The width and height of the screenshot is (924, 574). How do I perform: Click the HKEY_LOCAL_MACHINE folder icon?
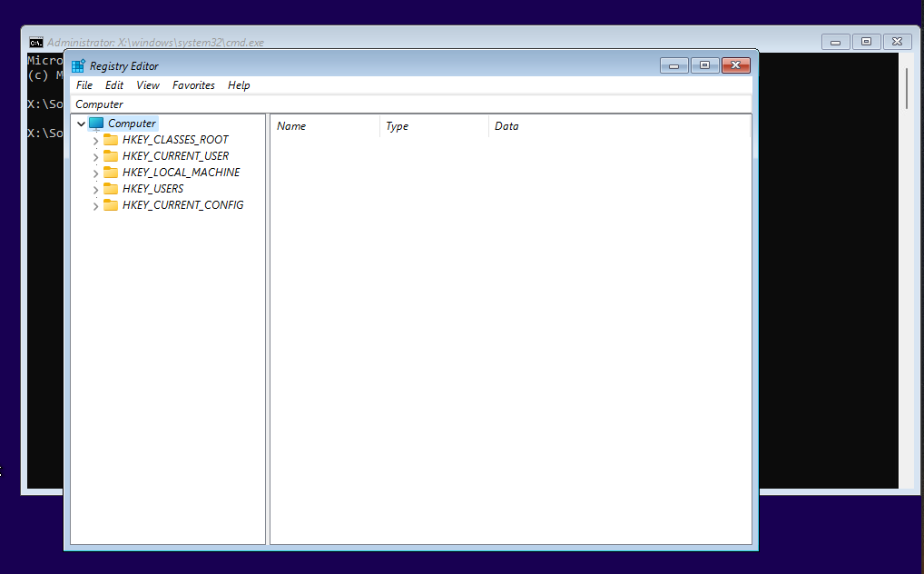pos(110,173)
